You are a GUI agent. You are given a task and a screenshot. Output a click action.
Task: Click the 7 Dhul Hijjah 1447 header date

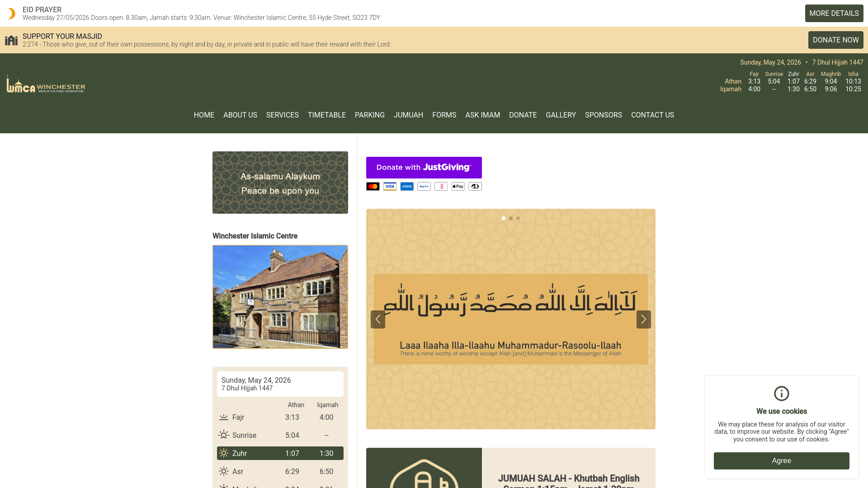point(838,62)
